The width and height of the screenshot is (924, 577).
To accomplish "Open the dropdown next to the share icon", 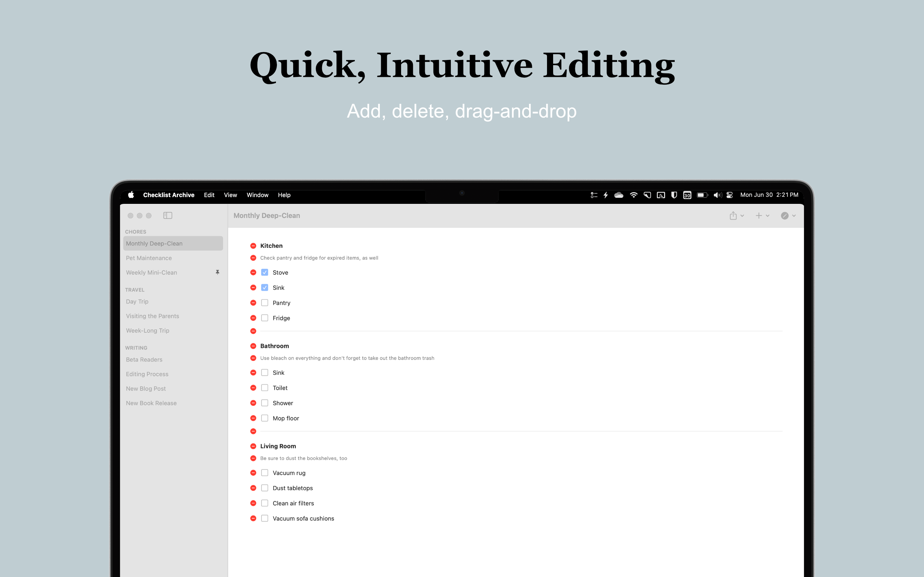I will 742,216.
